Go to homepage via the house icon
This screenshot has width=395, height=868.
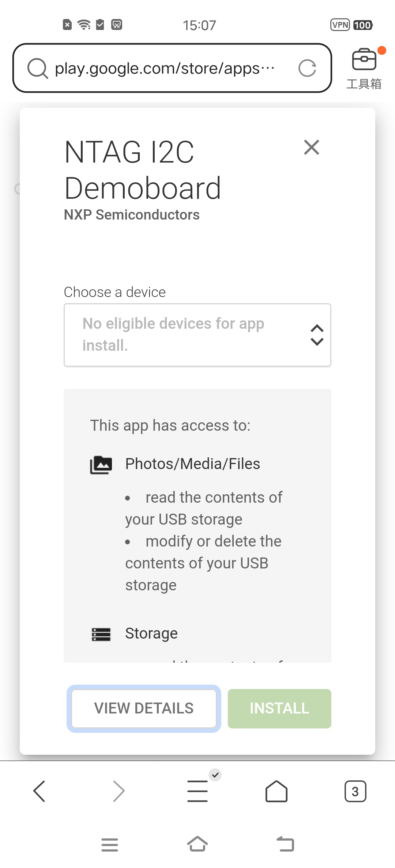click(276, 791)
